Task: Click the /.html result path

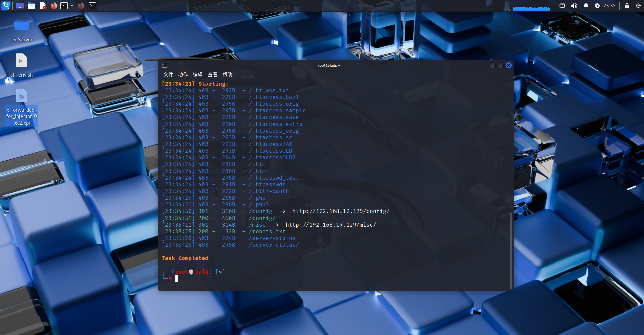Action: [x=259, y=171]
